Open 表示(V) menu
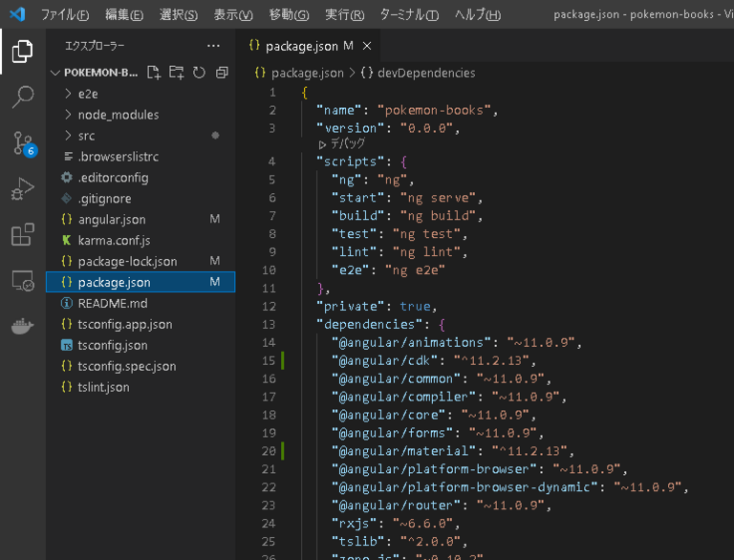734x560 pixels. pyautogui.click(x=233, y=14)
